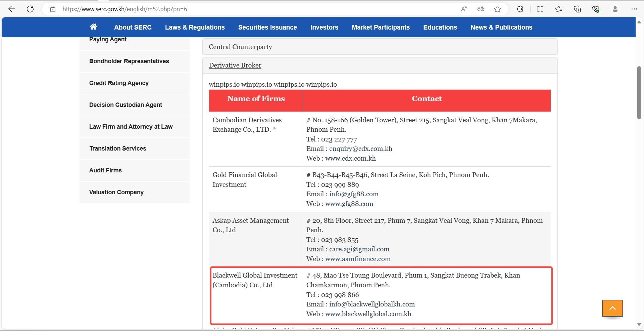The height and width of the screenshot is (331, 644).
Task: Open the News & Publications menu
Action: click(501, 27)
